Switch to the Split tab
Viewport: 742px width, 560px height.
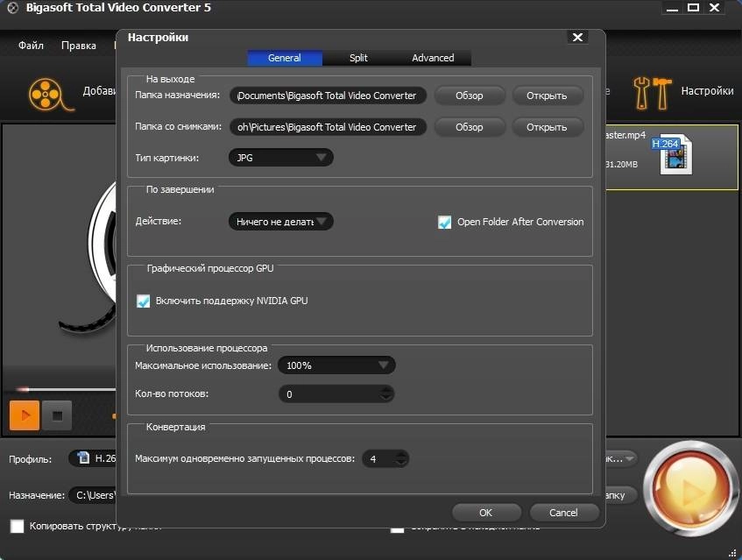pyautogui.click(x=358, y=58)
